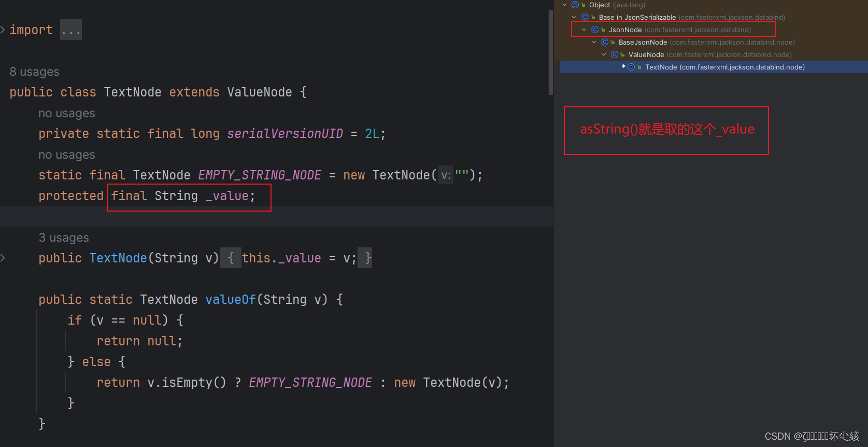Open the '8 usages' hint above TextNode class
This screenshot has width=868, height=447.
35,72
